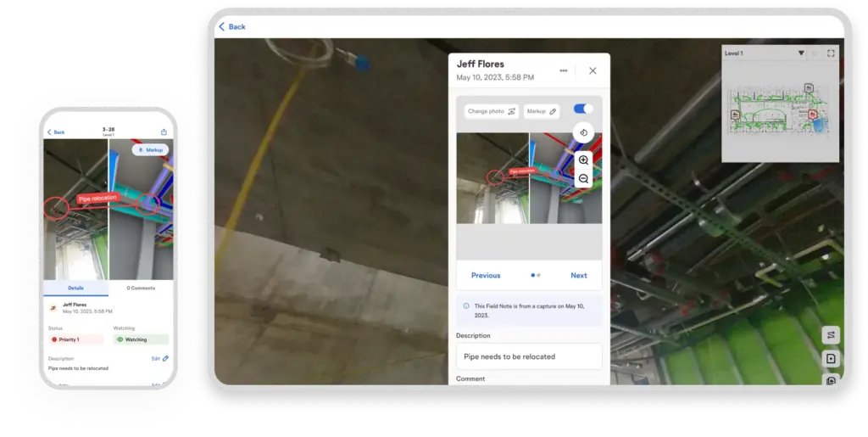Click the rotate view icon in photo panel

coord(583,132)
